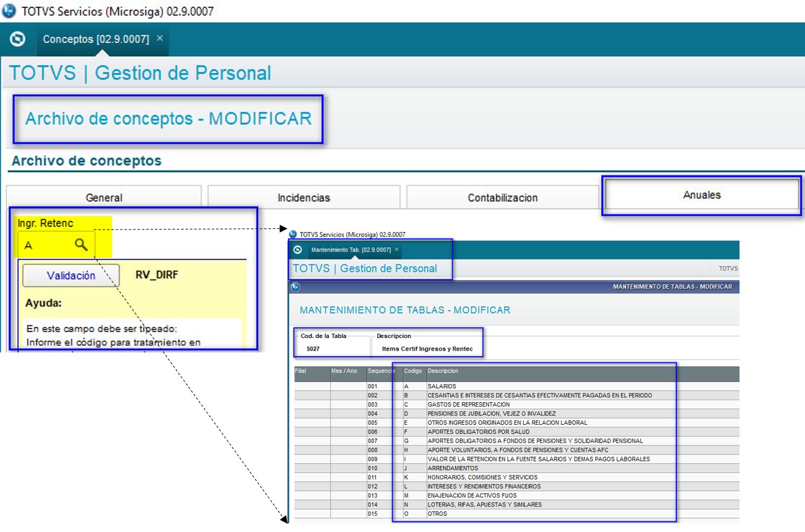The height and width of the screenshot is (532, 805).
Task: Click sequence cell 008
Action: point(385,450)
